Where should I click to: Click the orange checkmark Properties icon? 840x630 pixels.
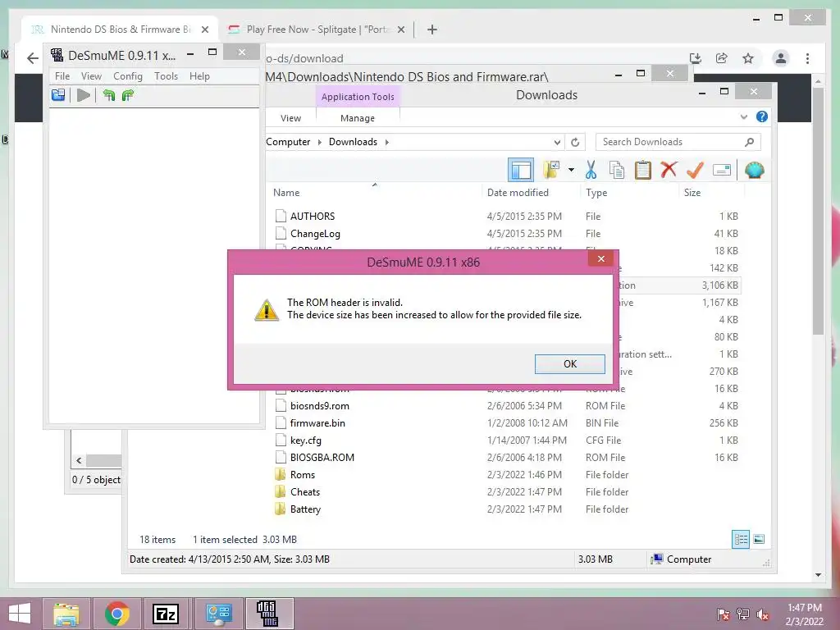pyautogui.click(x=695, y=171)
